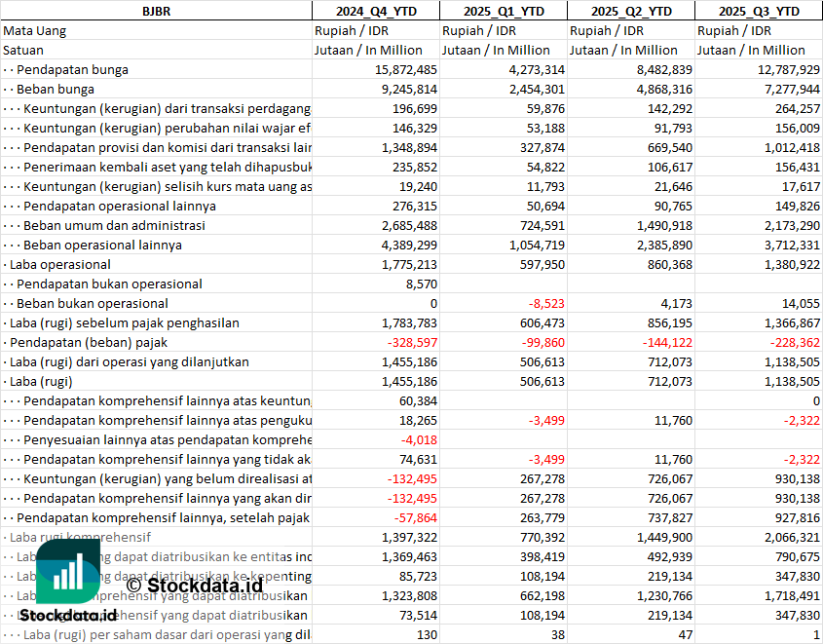This screenshot has width=823, height=644.
Task: Click the value 856,195
Action: click(x=670, y=322)
